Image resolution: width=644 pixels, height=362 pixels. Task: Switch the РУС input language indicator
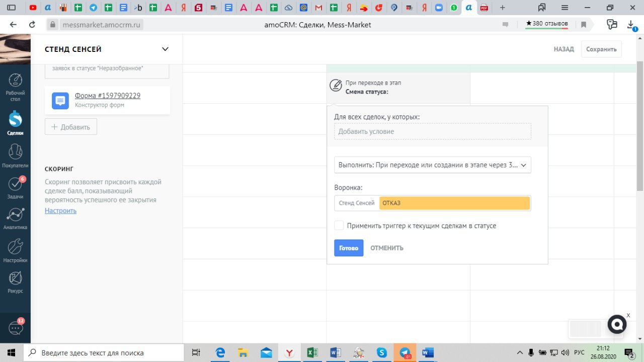(580, 352)
